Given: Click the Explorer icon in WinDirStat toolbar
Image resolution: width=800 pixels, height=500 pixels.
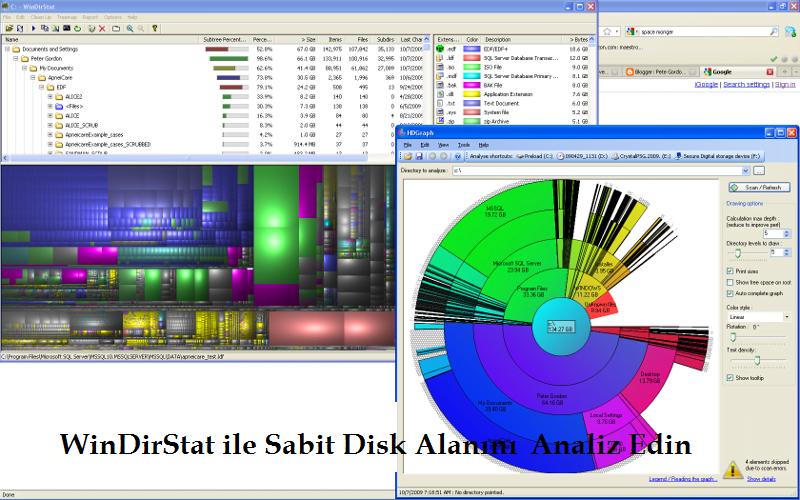Looking at the screenshot, I should point(55,29).
